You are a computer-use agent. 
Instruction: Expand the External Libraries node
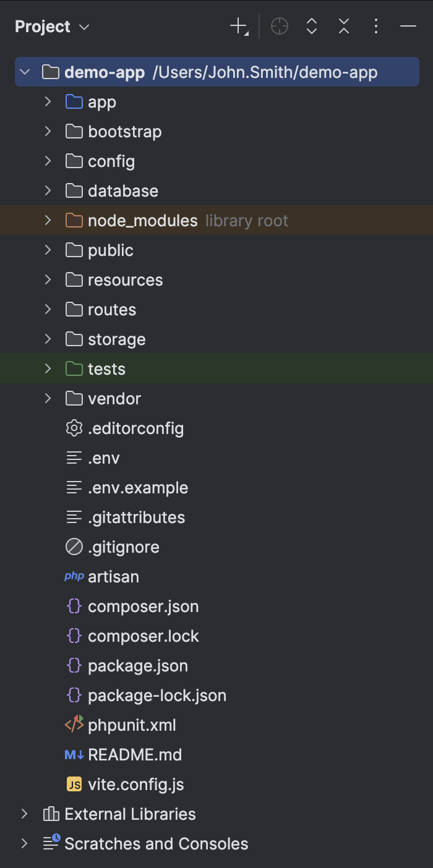tap(24, 814)
